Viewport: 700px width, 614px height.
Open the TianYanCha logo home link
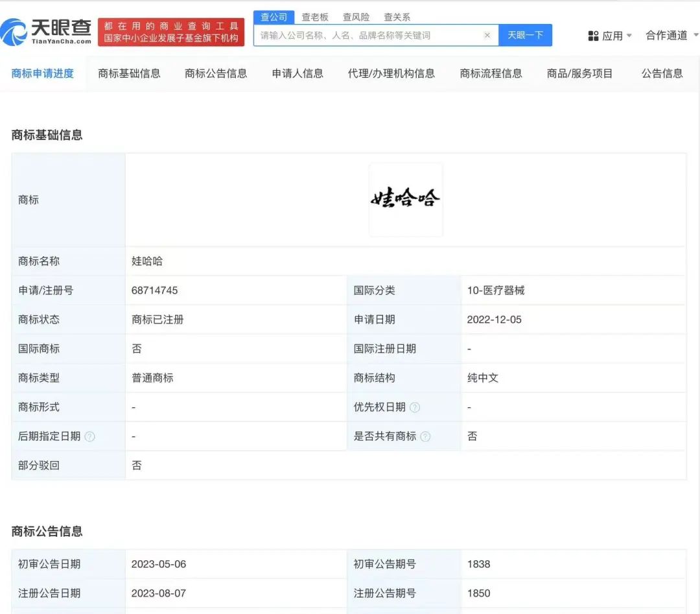click(46, 32)
